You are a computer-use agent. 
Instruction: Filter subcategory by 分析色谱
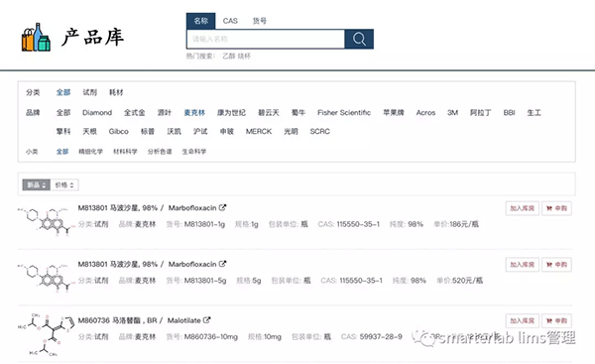coord(160,152)
